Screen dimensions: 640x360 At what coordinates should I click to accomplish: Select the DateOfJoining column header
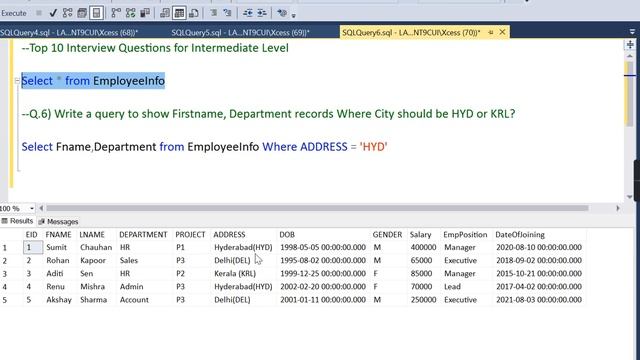520,234
